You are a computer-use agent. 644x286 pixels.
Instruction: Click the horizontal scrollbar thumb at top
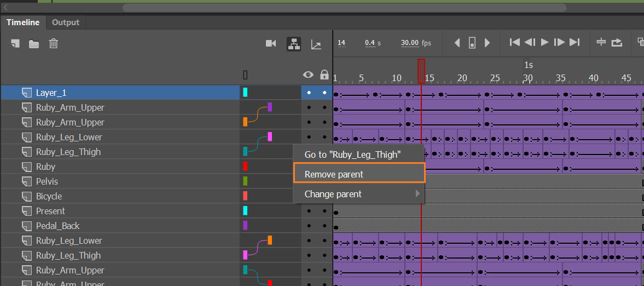[x=344, y=8]
